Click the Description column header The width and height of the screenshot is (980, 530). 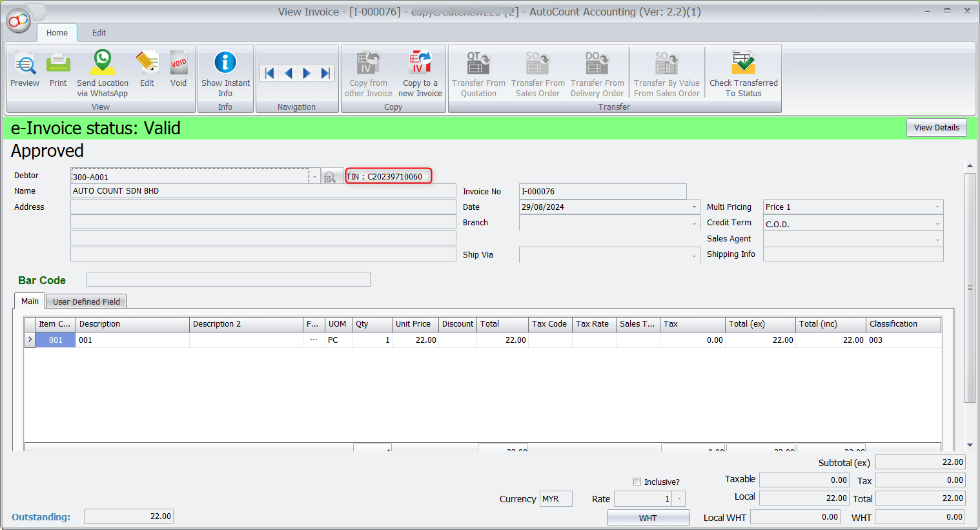132,324
